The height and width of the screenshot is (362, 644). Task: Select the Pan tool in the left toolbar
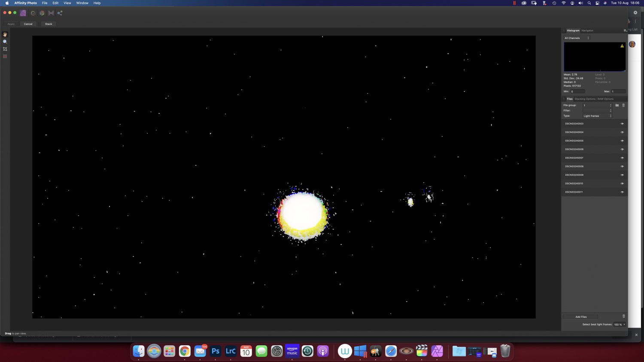point(5,34)
